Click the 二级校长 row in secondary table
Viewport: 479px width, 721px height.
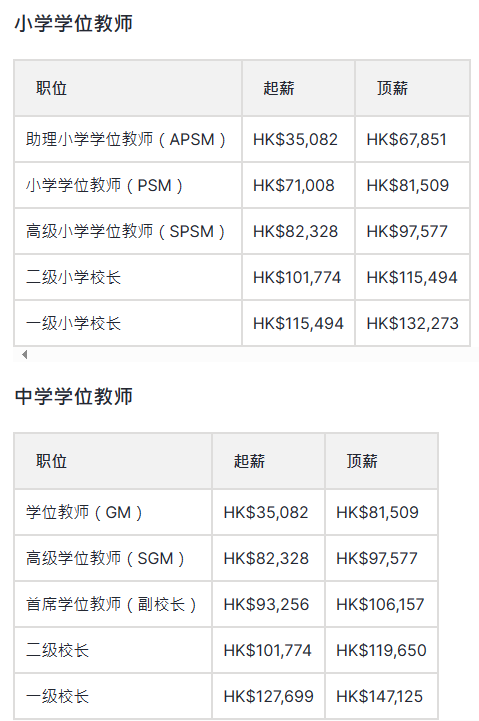click(226, 650)
